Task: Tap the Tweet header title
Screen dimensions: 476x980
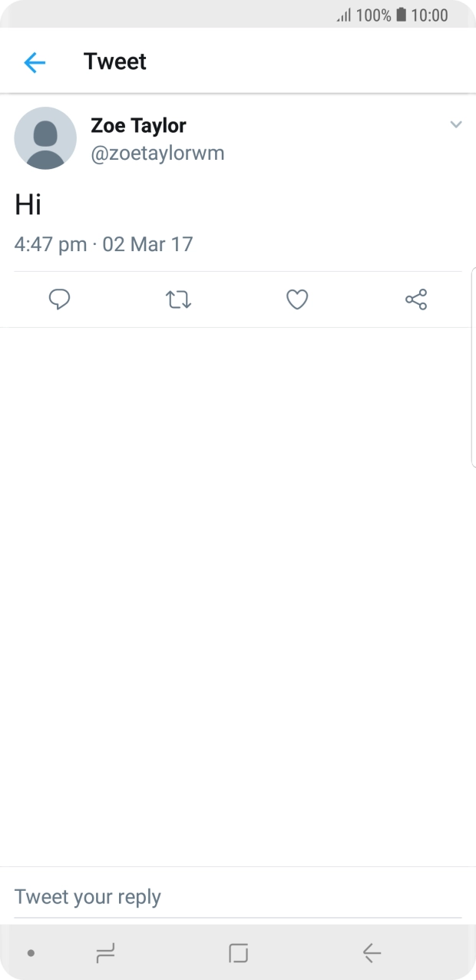Action: tap(115, 61)
